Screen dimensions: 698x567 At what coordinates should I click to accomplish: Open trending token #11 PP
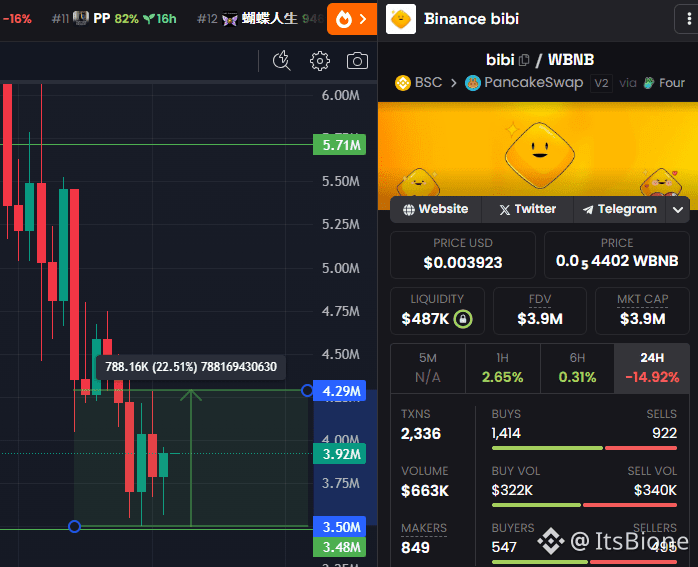114,19
